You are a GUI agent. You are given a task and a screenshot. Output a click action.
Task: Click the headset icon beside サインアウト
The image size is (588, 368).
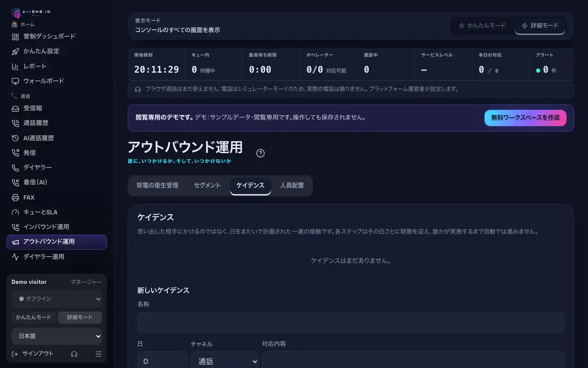(x=74, y=354)
